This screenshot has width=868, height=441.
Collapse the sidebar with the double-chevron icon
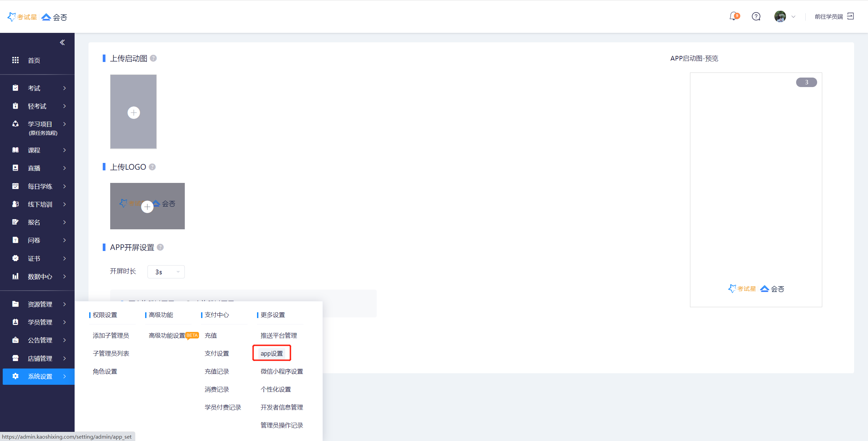click(x=62, y=42)
